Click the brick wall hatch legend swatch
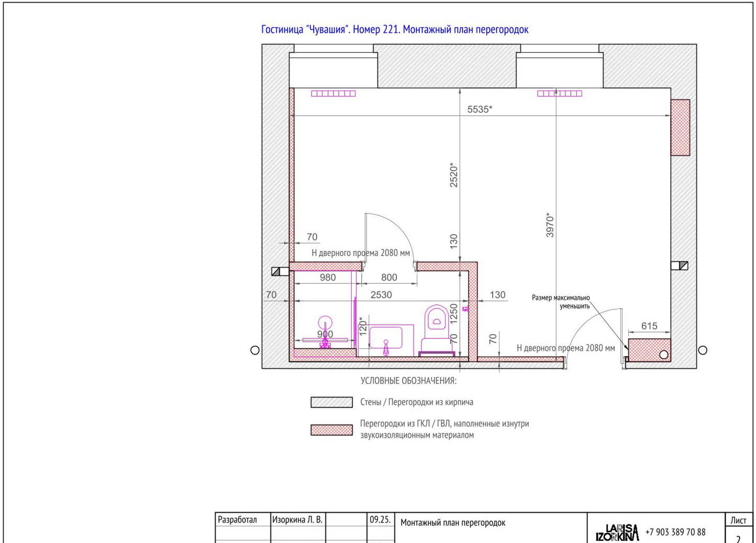Viewport: 756px width, 543px height. [332, 402]
